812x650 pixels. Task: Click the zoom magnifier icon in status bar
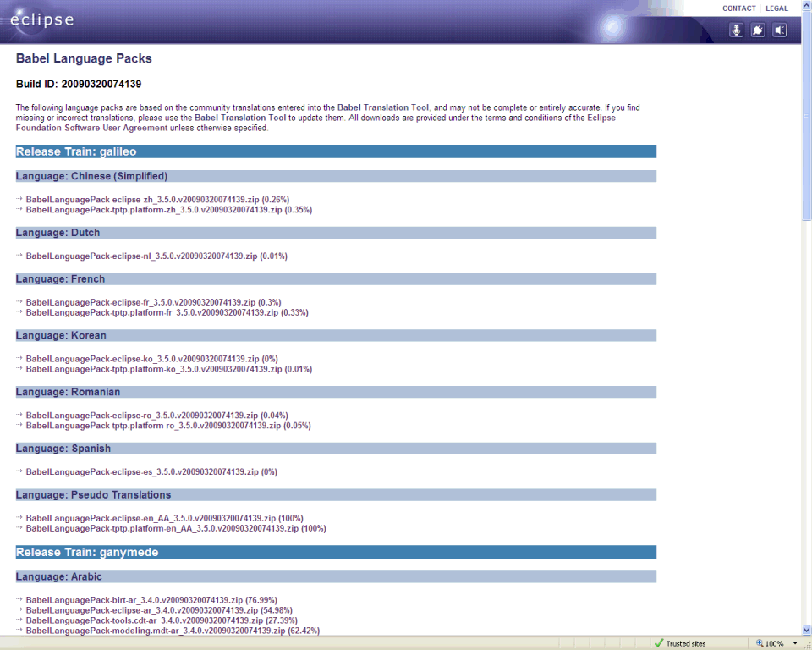[x=760, y=643]
